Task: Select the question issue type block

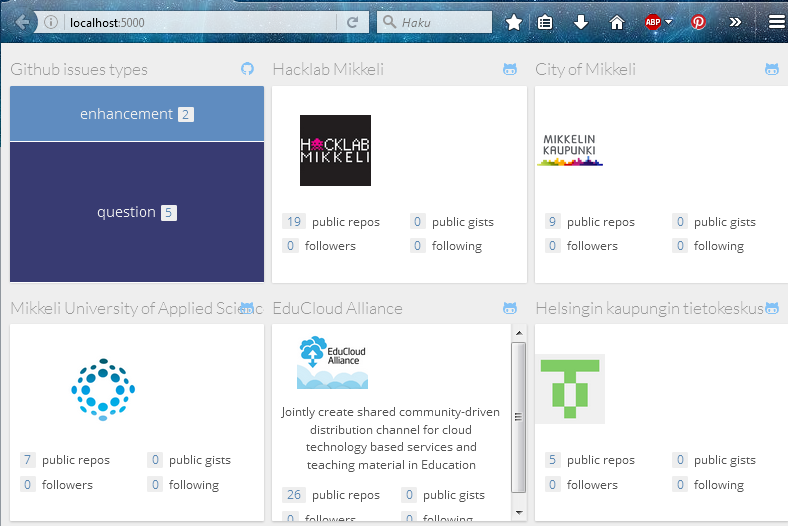Action: coord(137,212)
